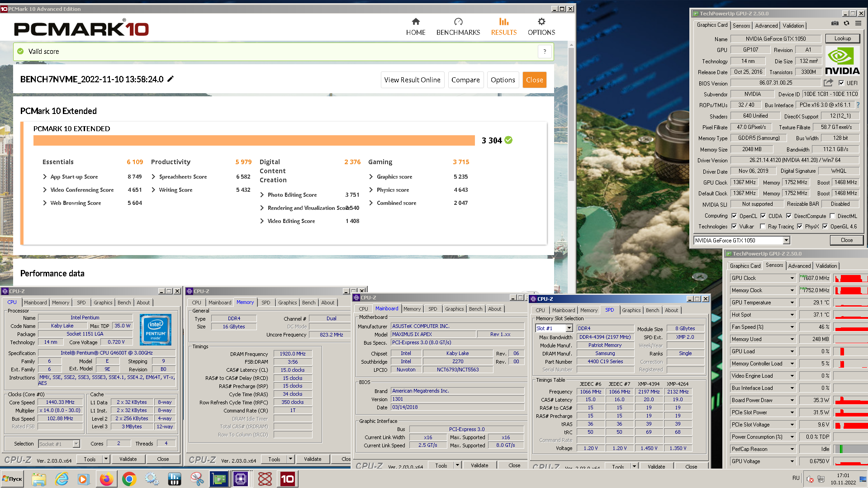Click the GPU-Z refresh icon
868x488 pixels.
pyautogui.click(x=846, y=24)
